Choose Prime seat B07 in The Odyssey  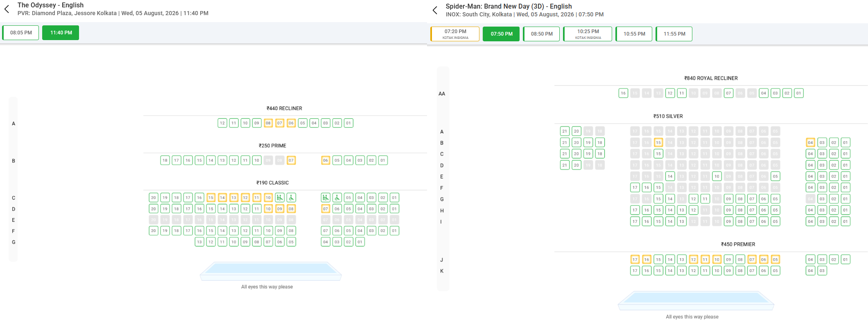[x=291, y=160]
